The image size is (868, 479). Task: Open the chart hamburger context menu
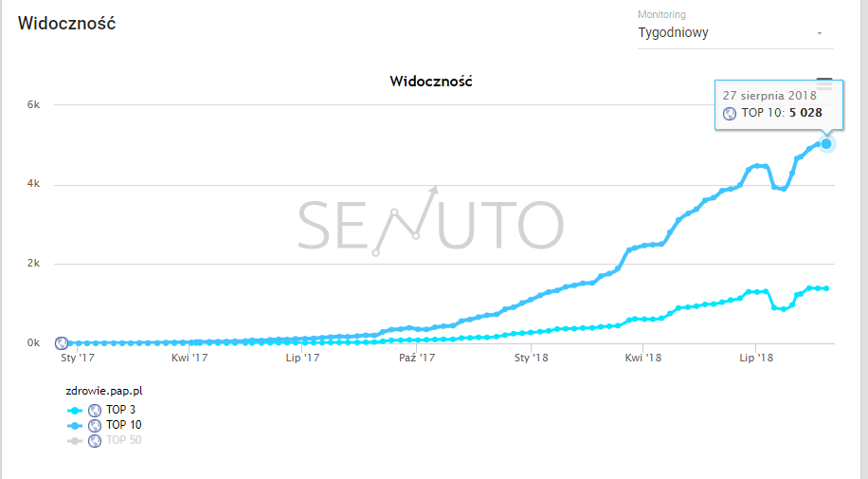point(824,83)
